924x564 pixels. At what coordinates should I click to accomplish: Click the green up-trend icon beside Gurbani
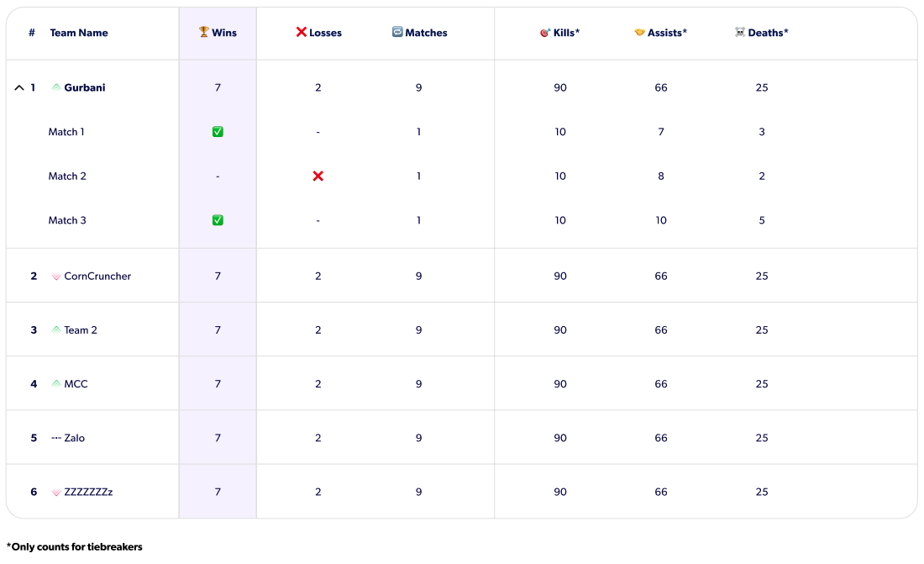pos(56,87)
